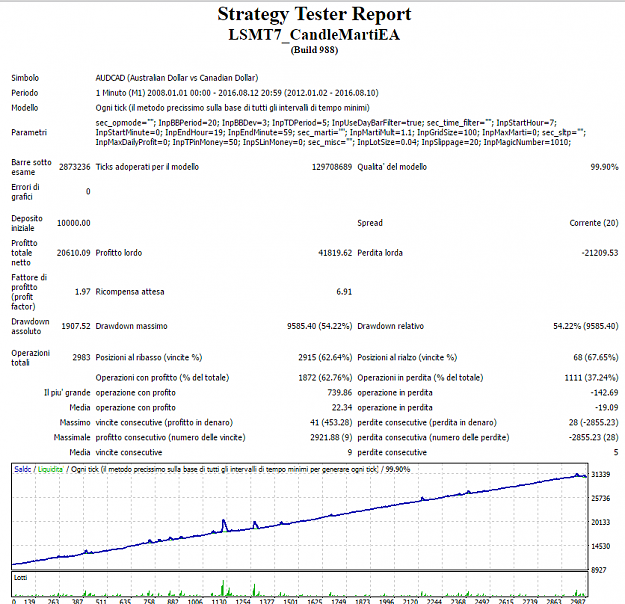
Task: Click the 20133 axis label on chart
Action: 601,522
